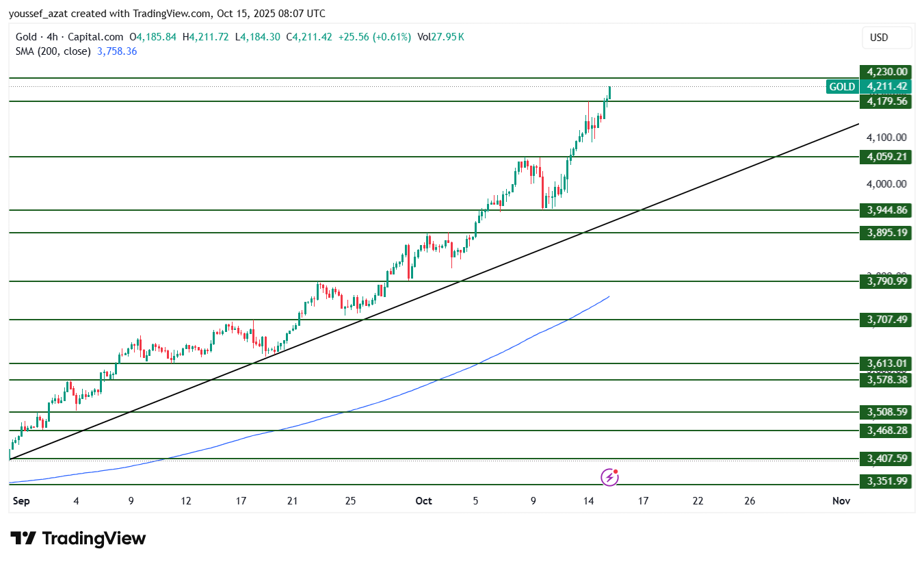Click the GOLD symbol price tag
This screenshot has width=924, height=564.
(x=842, y=86)
